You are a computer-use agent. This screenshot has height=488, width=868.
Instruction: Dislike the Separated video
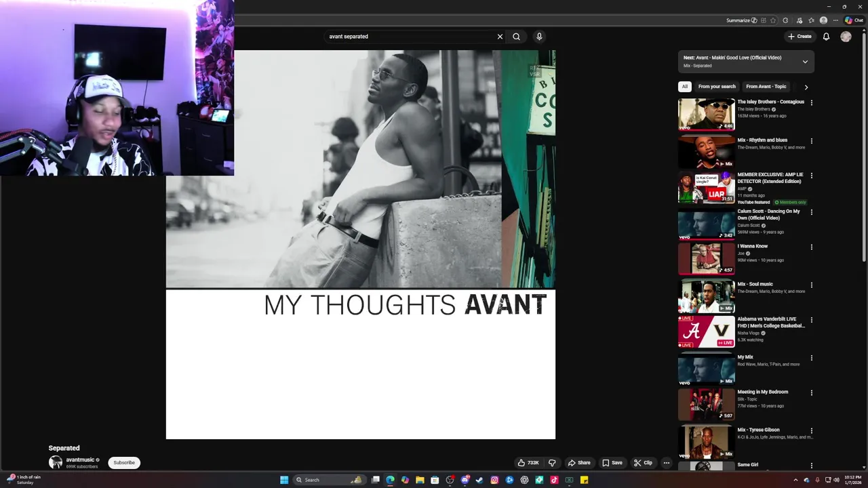[552, 463]
